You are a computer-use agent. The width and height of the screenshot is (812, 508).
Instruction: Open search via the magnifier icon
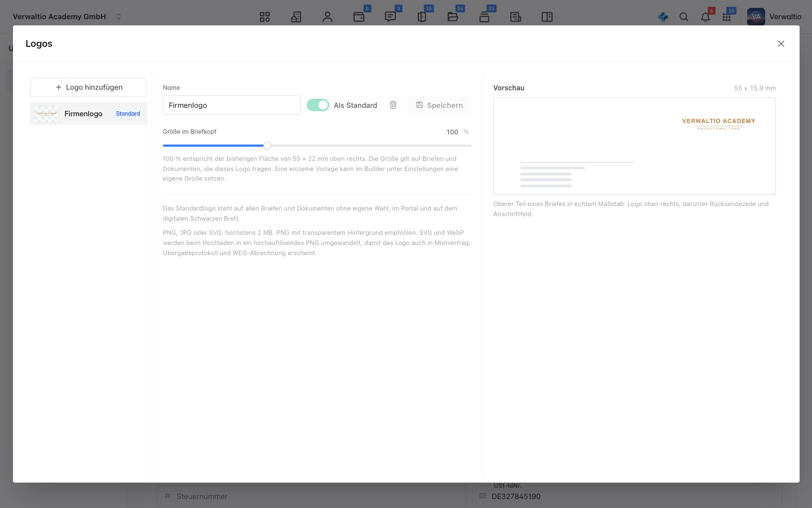[684, 17]
